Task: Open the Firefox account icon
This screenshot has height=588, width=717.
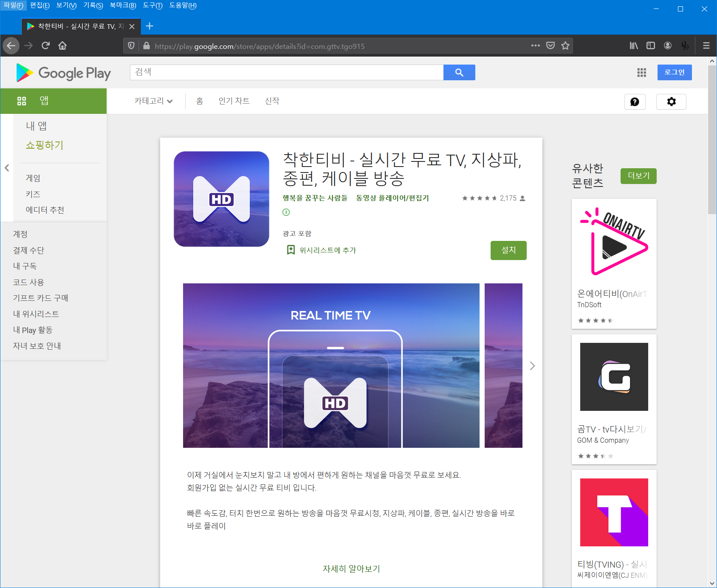Action: pyautogui.click(x=668, y=45)
